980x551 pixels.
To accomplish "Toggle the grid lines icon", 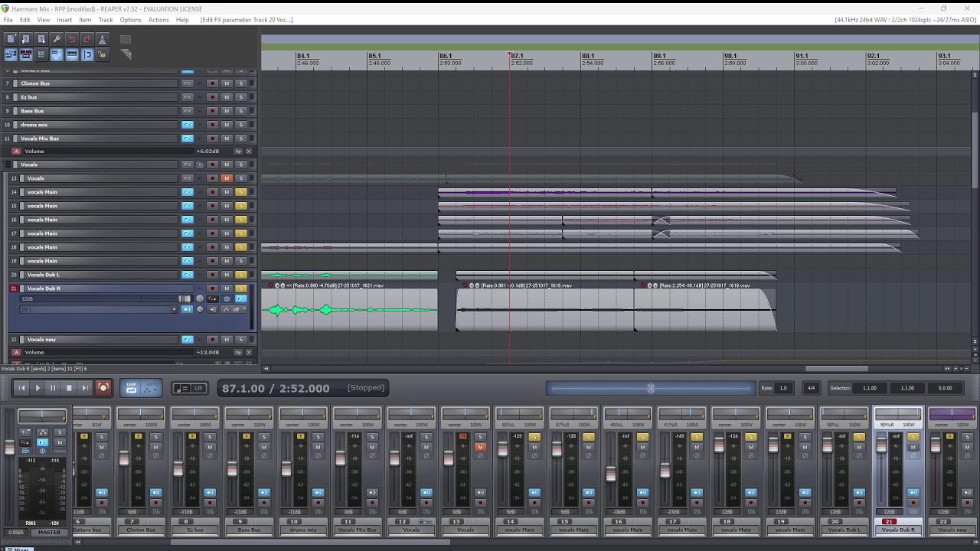I will [x=72, y=54].
